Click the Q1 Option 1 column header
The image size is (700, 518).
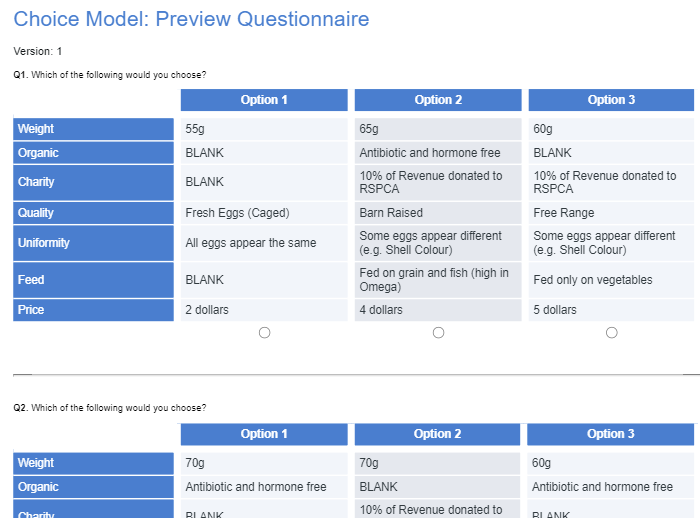point(264,100)
